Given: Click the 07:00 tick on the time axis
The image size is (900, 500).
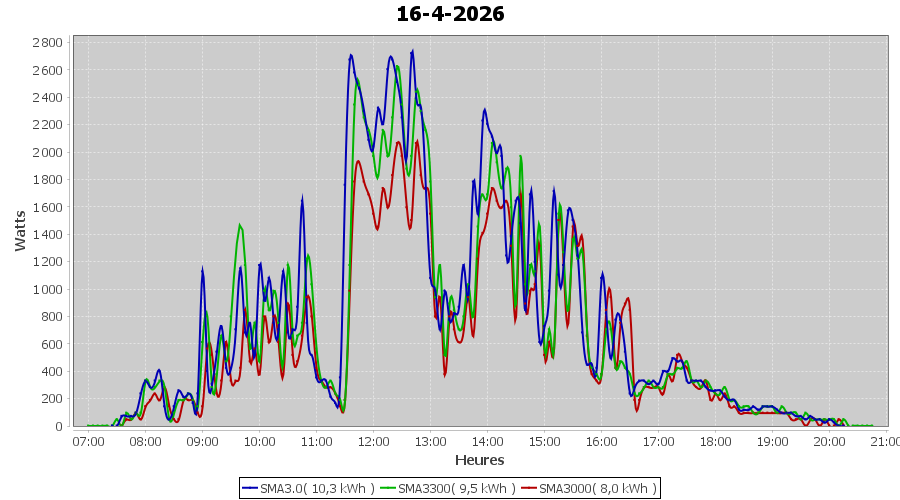Looking at the screenshot, I should pos(88,441).
